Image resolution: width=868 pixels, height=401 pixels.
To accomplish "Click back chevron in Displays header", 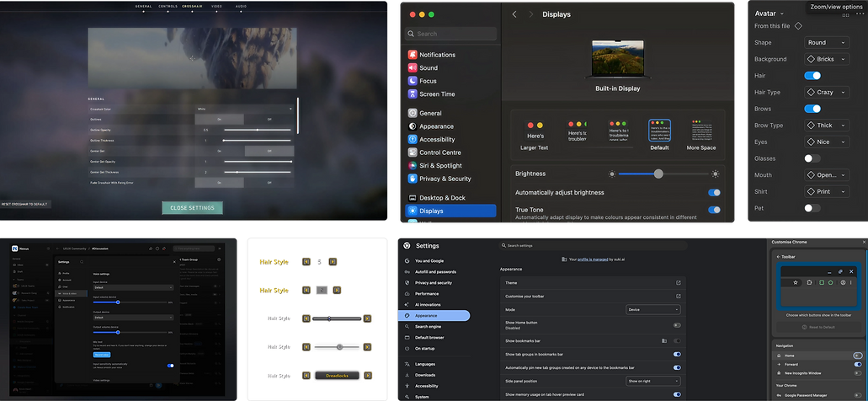I will pos(514,14).
